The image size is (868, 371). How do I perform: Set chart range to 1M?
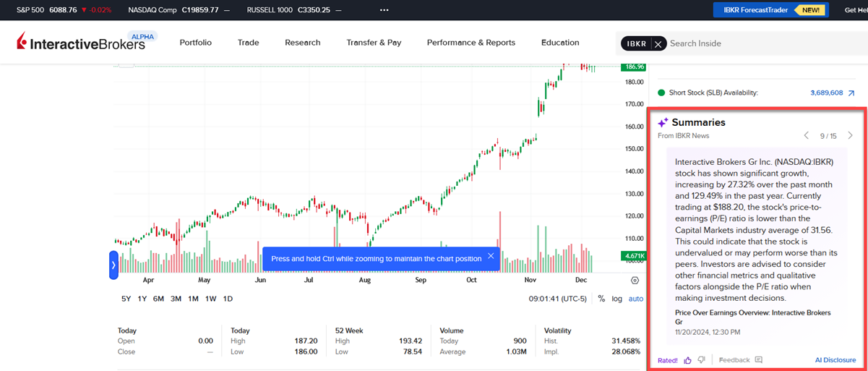pyautogui.click(x=193, y=299)
